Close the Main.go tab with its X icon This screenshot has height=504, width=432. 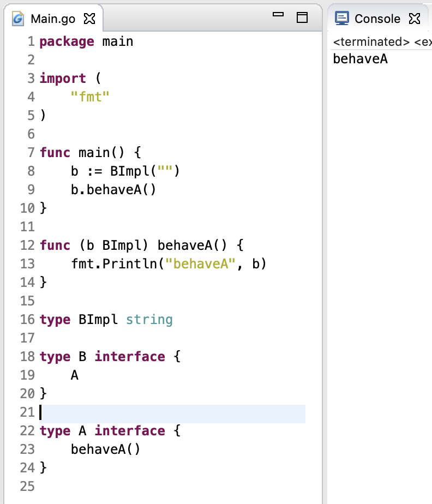(89, 19)
